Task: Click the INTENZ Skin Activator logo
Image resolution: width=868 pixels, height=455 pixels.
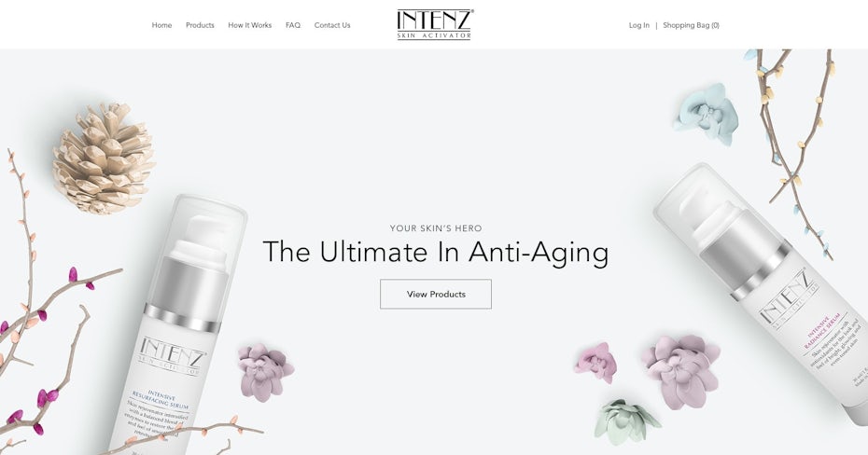Action: [x=435, y=25]
